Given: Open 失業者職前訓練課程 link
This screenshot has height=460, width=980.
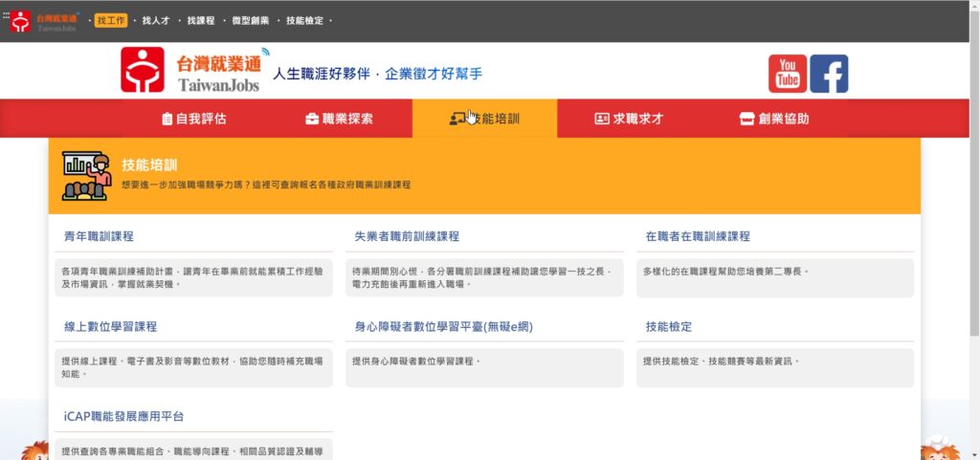Looking at the screenshot, I should tap(407, 236).
